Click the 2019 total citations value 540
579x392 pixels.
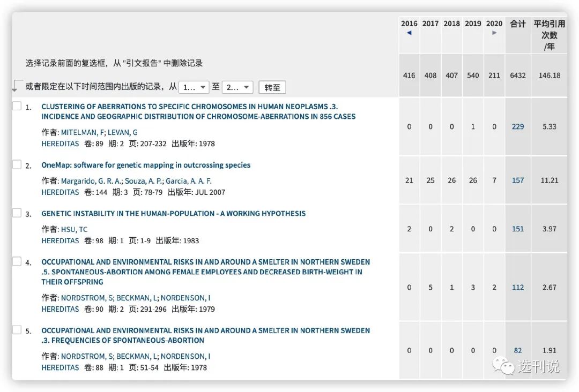[x=473, y=75]
